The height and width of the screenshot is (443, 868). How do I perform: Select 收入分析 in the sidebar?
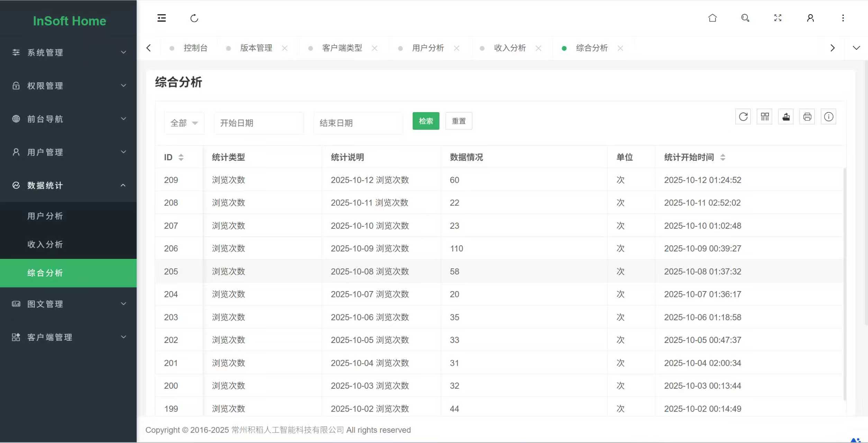pyautogui.click(x=45, y=244)
